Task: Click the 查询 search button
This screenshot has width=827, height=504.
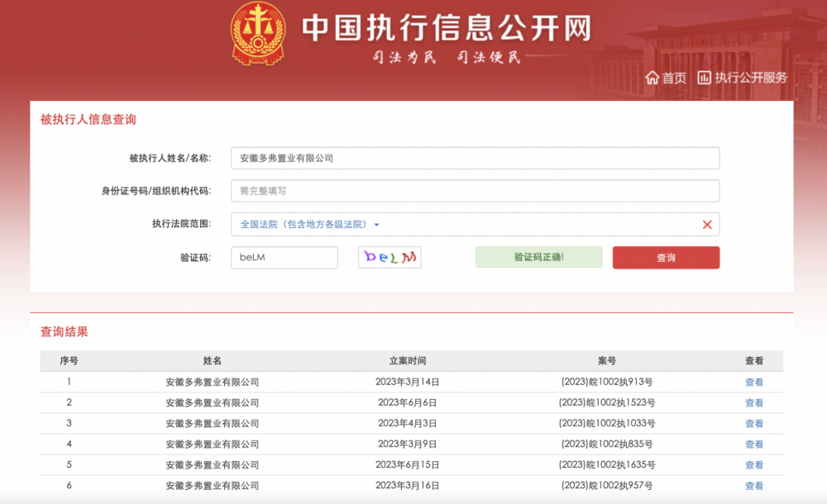Action: [x=666, y=258]
